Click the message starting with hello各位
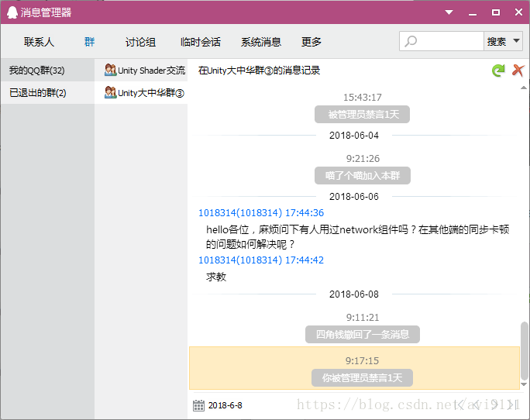 [358, 236]
